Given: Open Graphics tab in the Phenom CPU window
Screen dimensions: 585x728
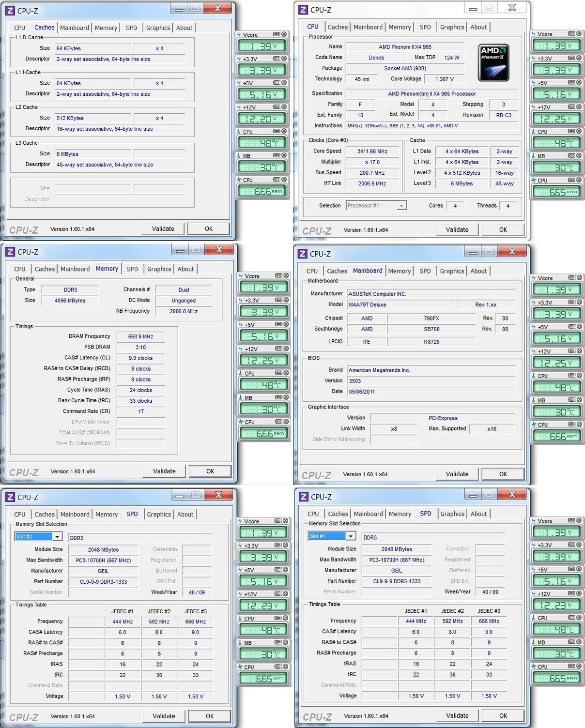Looking at the screenshot, I should coord(452,27).
